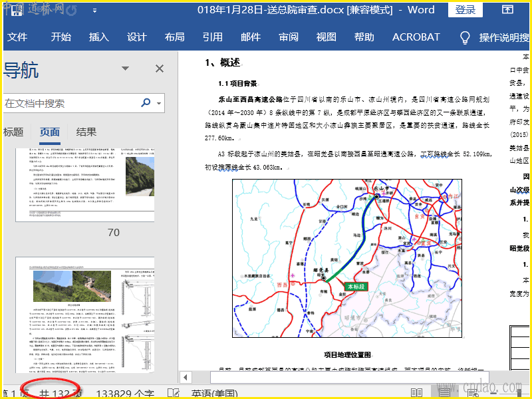Screen dimensions: 532x399
Task: Click the spelling proofing icon in status bar
Action: tap(174, 393)
